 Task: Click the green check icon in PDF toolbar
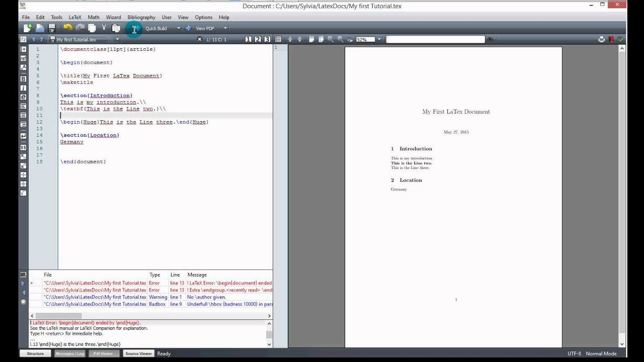tap(621, 39)
